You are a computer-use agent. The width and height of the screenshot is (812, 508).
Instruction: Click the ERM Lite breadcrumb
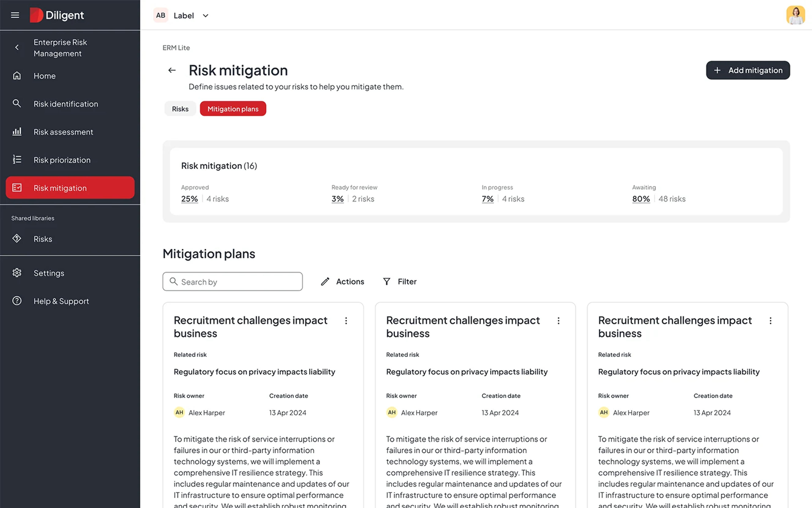click(x=176, y=48)
